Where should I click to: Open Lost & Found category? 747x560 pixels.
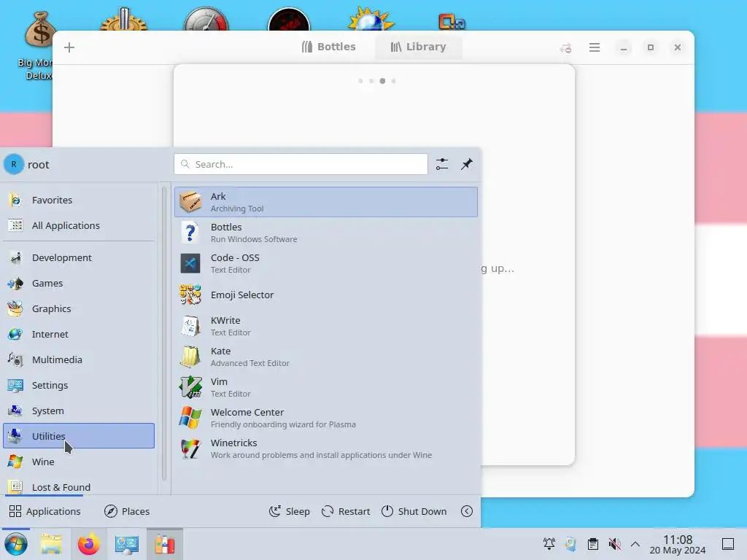pos(79,486)
